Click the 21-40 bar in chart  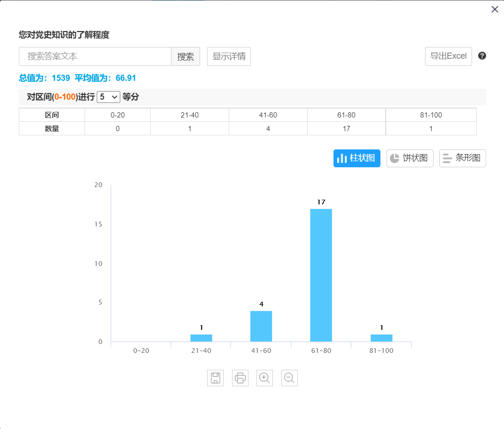coord(201,338)
